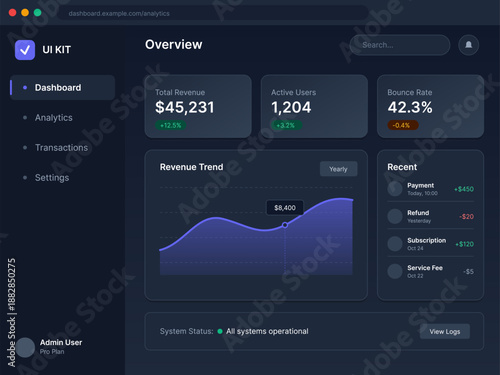Viewport: 500px width, 375px height.
Task: Click the +3.2% users change badge
Action: [286, 125]
